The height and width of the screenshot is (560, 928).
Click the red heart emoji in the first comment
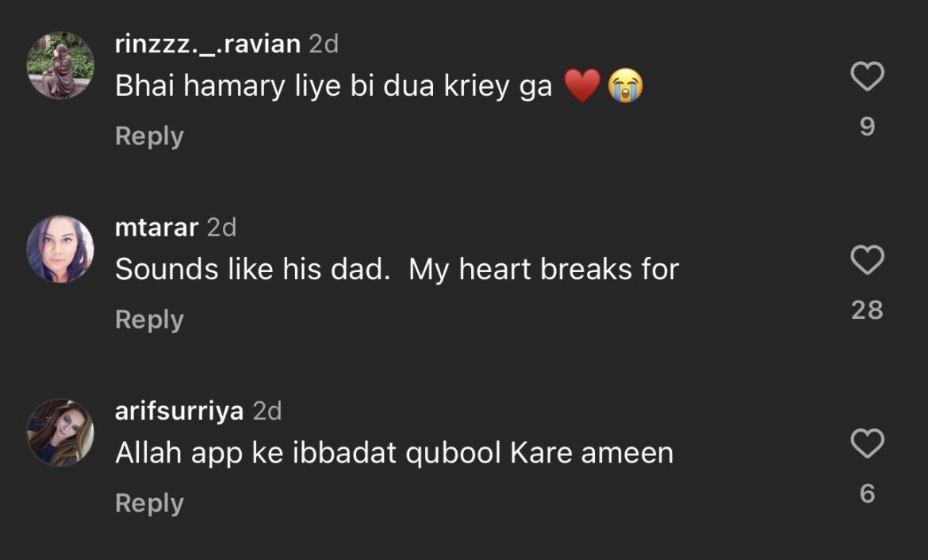click(x=581, y=83)
